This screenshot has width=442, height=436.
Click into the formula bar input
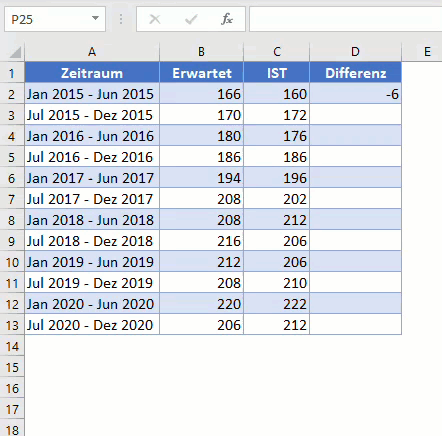click(x=346, y=19)
